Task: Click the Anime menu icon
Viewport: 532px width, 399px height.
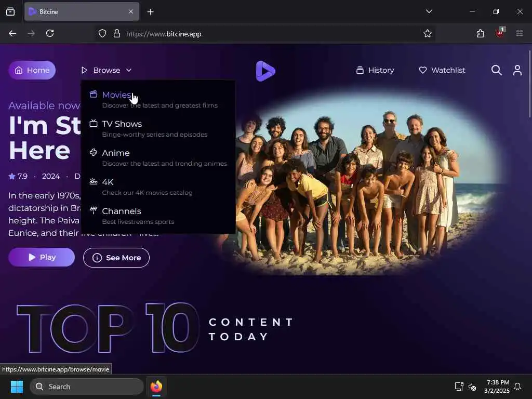Action: pos(94,152)
